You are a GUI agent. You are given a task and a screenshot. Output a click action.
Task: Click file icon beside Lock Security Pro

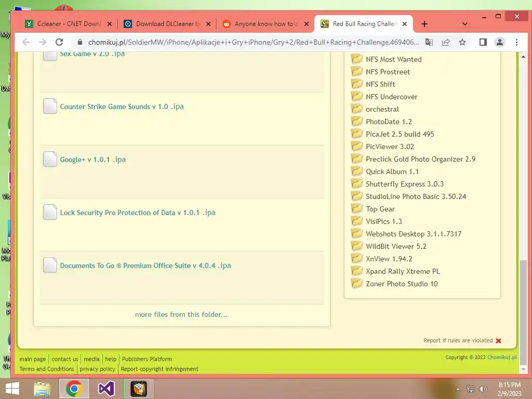(x=50, y=212)
